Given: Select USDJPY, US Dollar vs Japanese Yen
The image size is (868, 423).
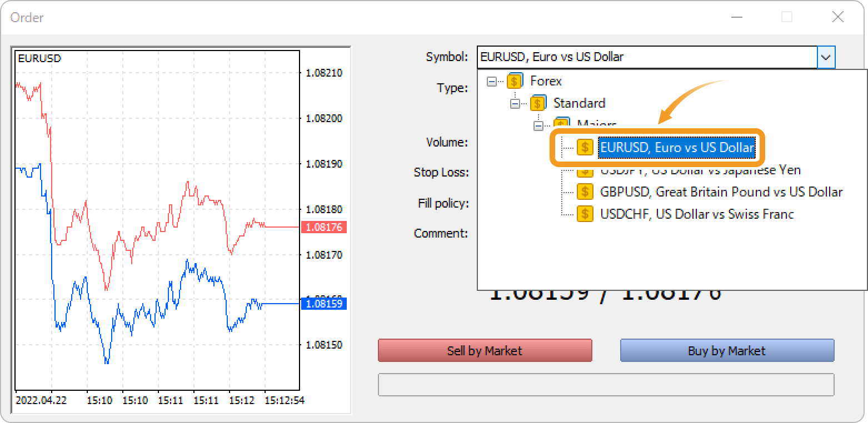Looking at the screenshot, I should pyautogui.click(x=700, y=170).
